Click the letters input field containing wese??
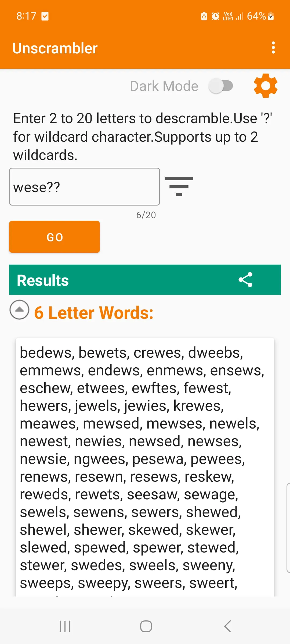The image size is (290, 644). click(x=85, y=187)
